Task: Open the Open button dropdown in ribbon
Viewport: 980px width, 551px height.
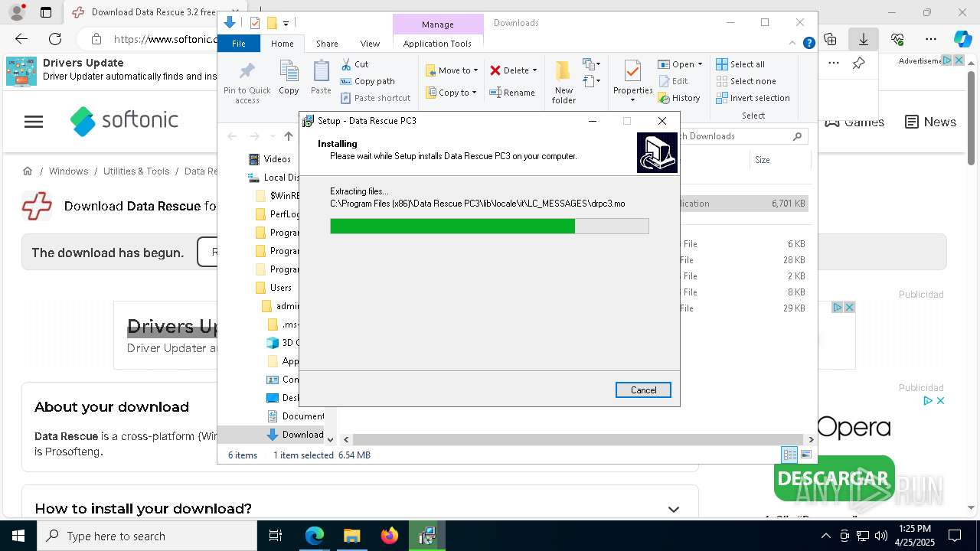Action: (x=700, y=64)
